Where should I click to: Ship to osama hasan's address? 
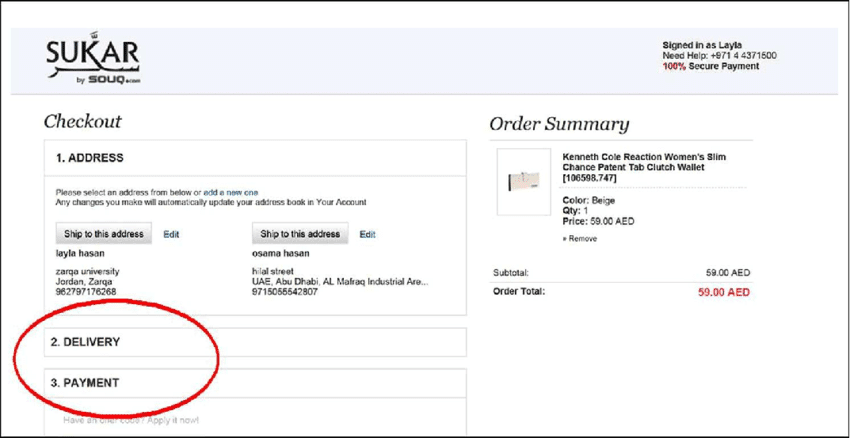point(300,234)
